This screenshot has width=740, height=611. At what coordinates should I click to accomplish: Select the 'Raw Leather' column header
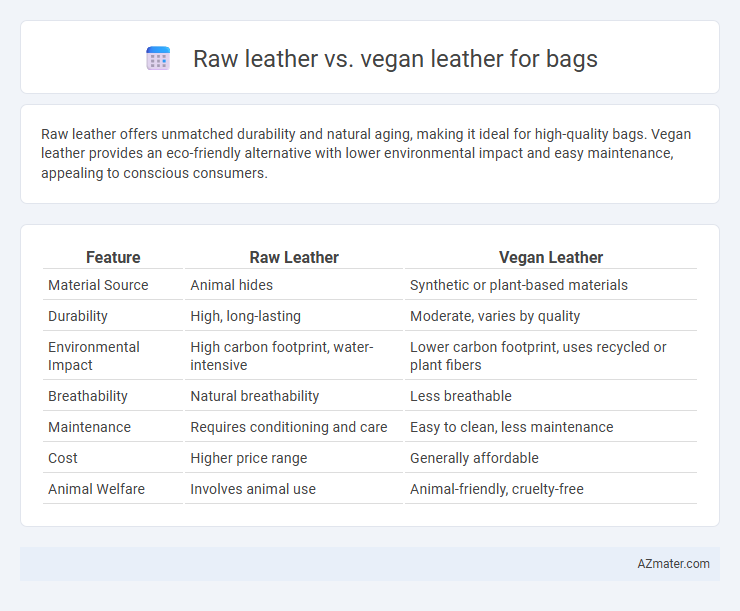point(294,257)
